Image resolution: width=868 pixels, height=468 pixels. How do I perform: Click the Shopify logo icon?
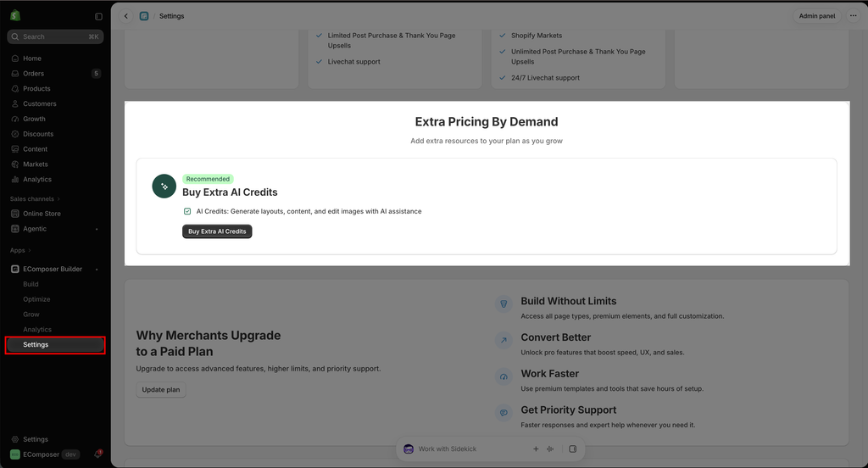[x=15, y=15]
